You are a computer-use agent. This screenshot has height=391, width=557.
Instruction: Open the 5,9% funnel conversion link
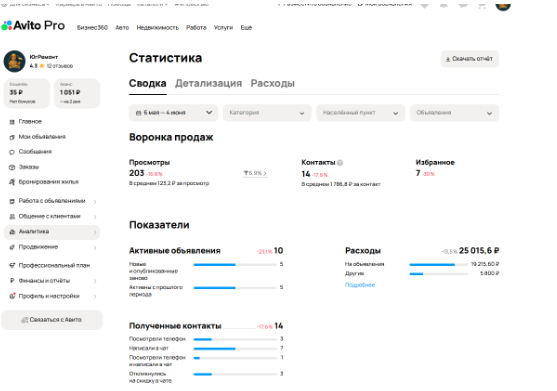coord(255,173)
